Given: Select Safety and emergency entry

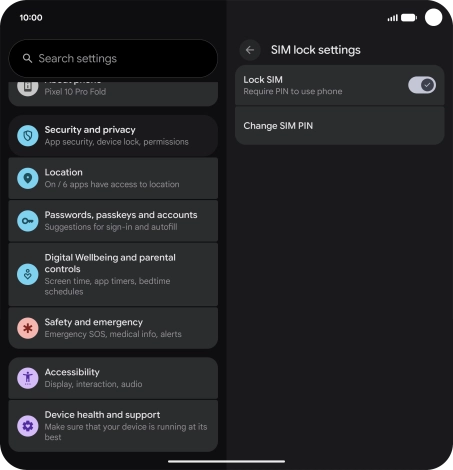Looking at the screenshot, I should tap(113, 328).
